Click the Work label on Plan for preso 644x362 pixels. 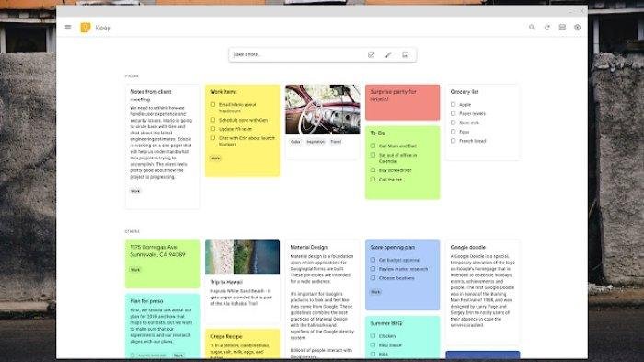coord(178,355)
